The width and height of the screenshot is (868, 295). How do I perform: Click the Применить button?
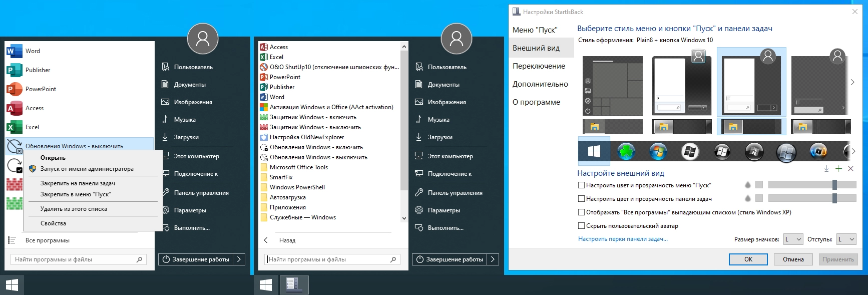838,259
